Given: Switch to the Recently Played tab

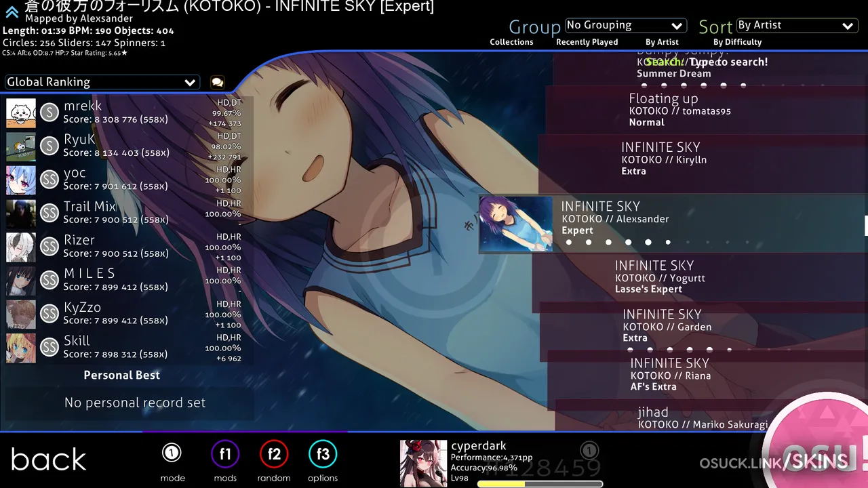Looking at the screenshot, I should 587,42.
